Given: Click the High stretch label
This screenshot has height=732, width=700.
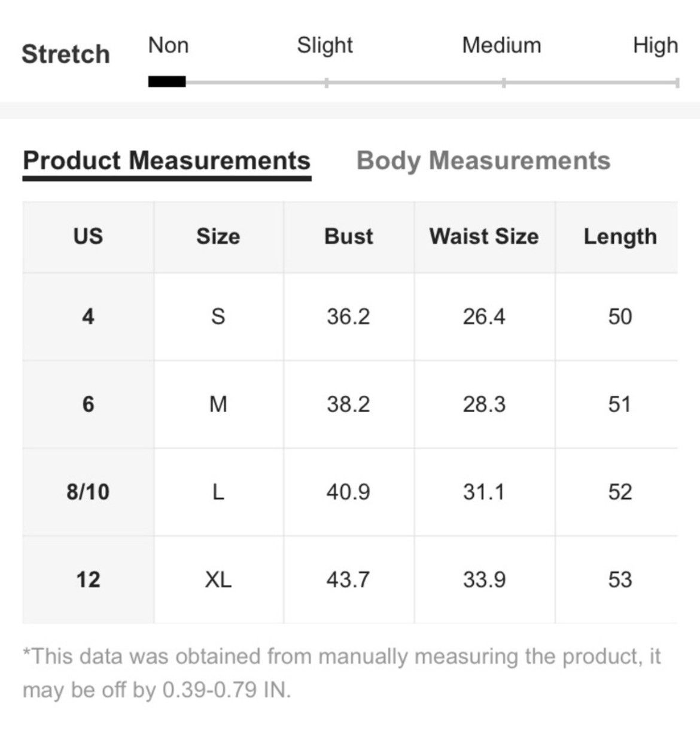Looking at the screenshot, I should pos(655,45).
